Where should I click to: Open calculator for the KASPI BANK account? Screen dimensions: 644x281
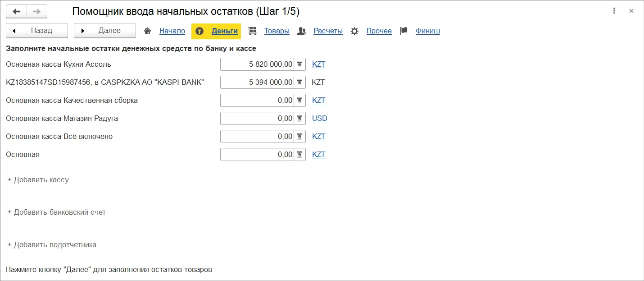(299, 83)
